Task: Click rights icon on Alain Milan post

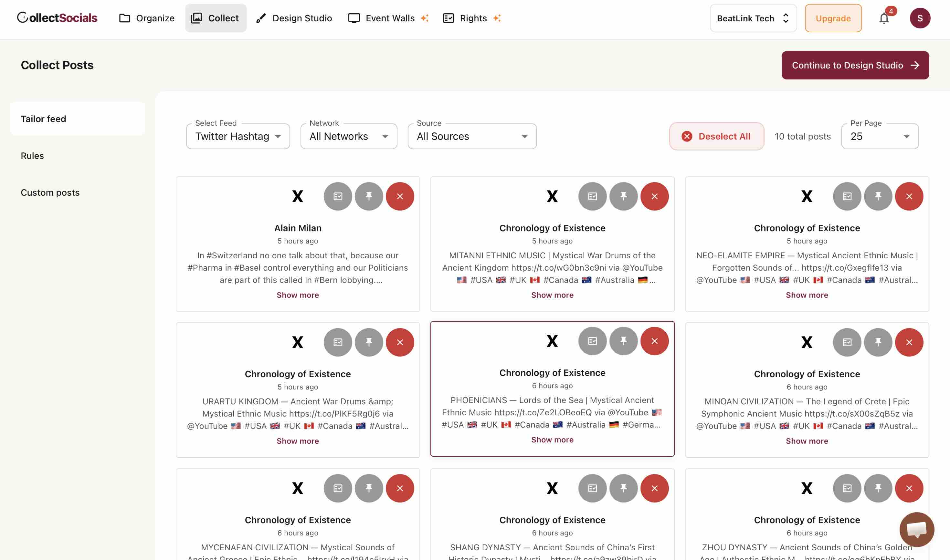Action: 338,196
